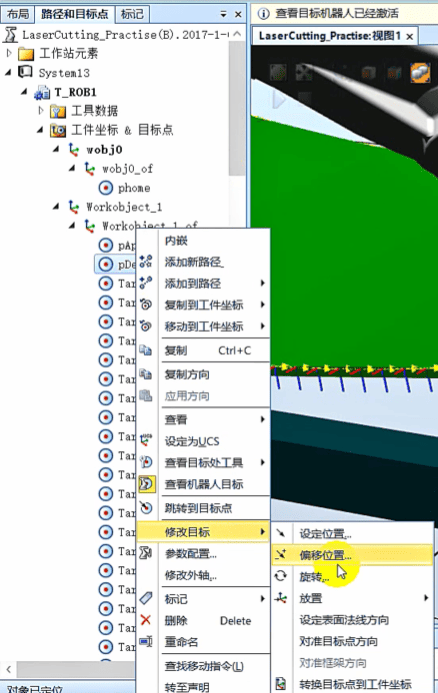This screenshot has width=438, height=693.
Task: Click the 查看目标处工具 icon
Action: coord(146,462)
